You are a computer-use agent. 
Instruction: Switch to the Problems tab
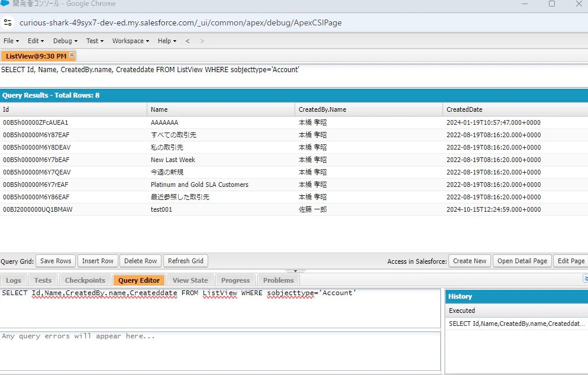278,280
